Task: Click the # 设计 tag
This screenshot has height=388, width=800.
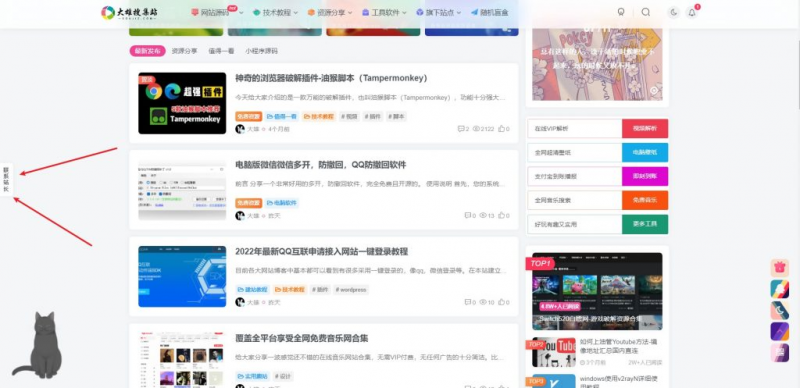Action: click(283, 376)
